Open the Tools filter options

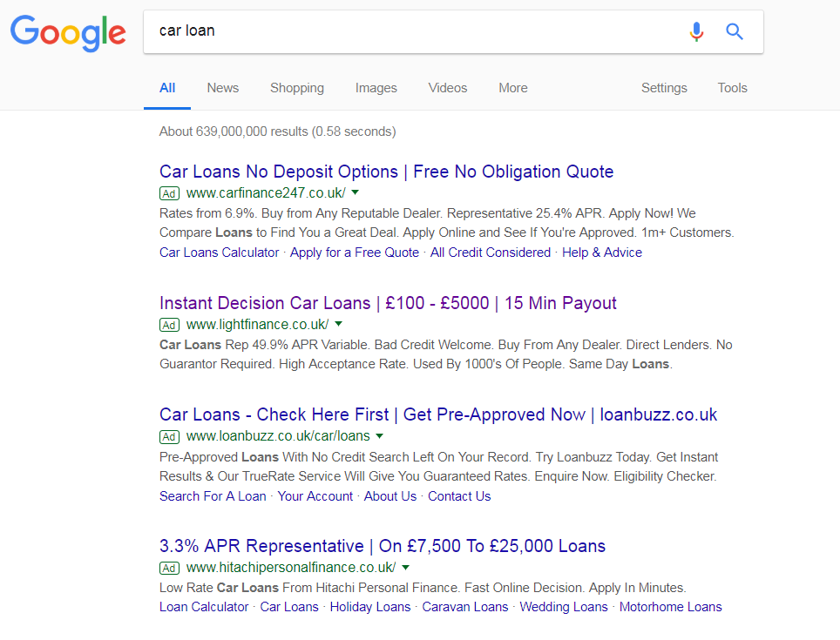click(x=732, y=88)
